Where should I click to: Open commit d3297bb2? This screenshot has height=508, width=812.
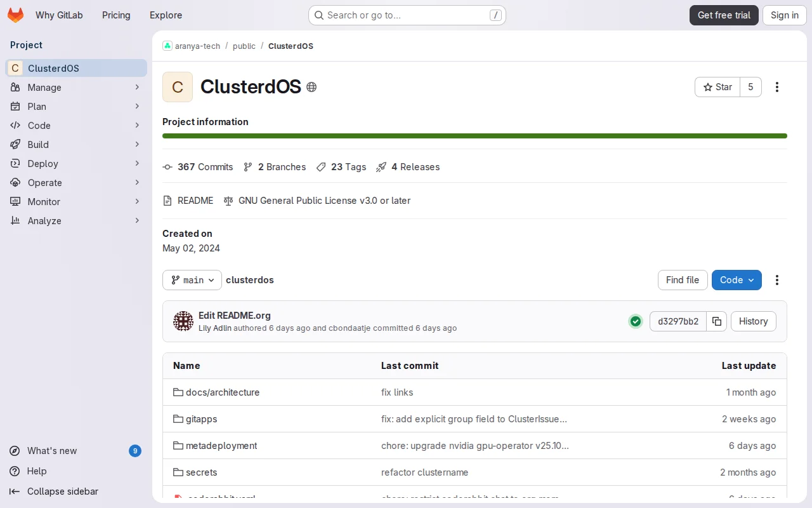click(678, 321)
